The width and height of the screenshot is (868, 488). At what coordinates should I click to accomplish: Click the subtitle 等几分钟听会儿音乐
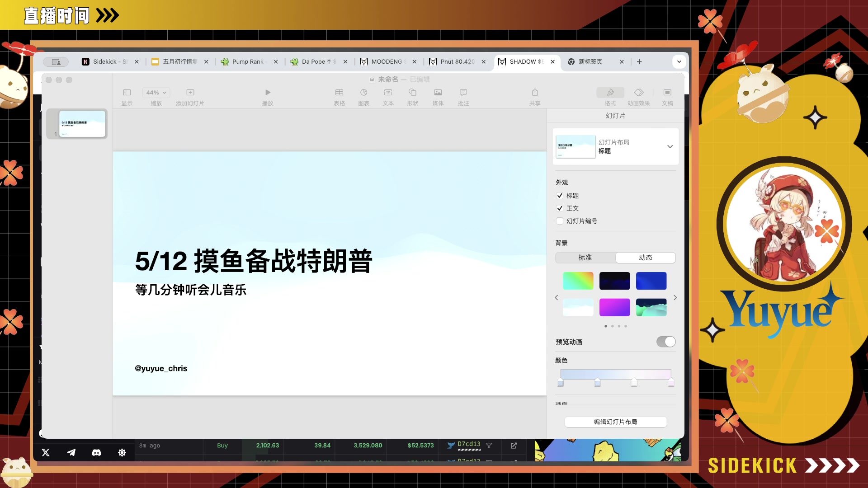pyautogui.click(x=191, y=290)
